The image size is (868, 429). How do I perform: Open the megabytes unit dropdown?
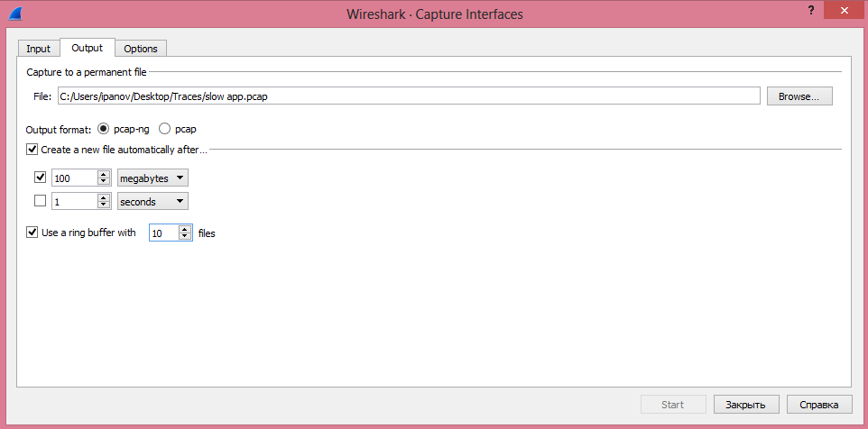(152, 178)
